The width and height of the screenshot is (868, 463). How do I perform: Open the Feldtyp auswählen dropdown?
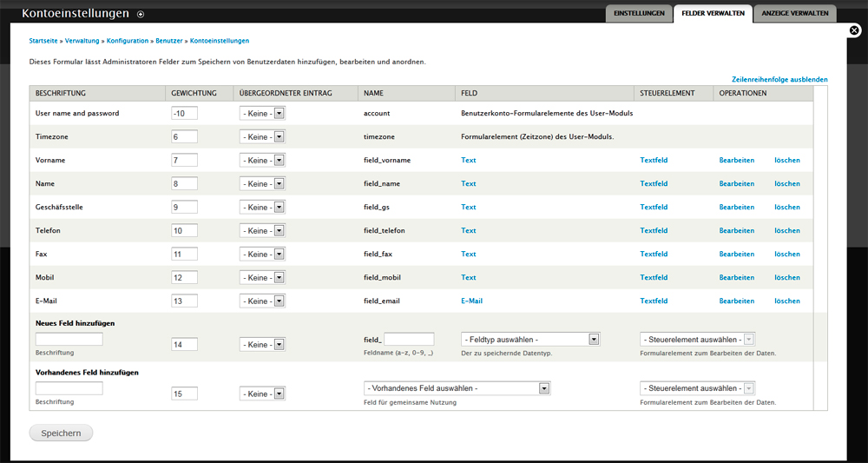[530, 339]
